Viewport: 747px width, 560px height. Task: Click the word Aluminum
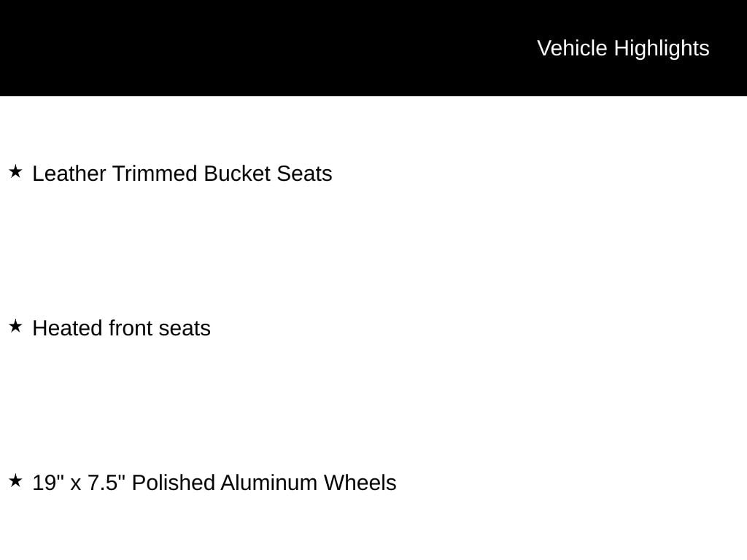point(268,483)
